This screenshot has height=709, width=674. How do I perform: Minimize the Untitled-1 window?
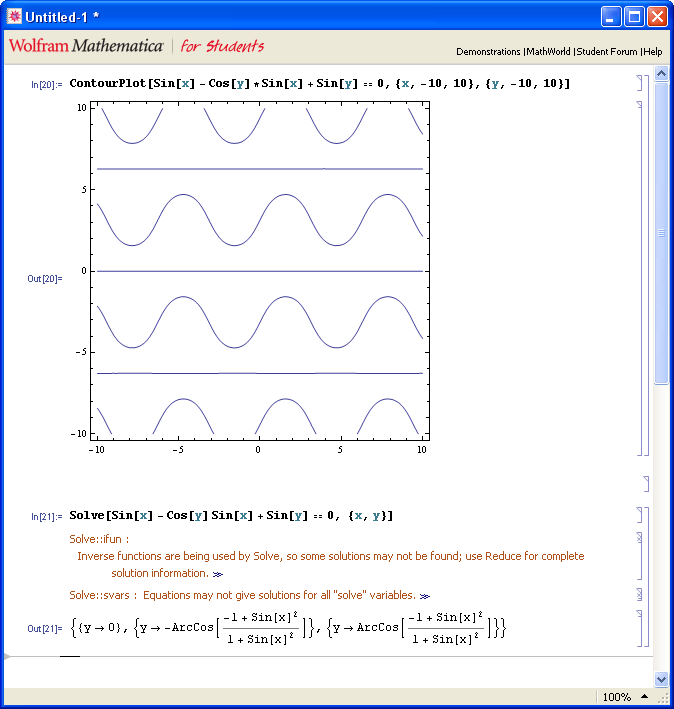(611, 16)
